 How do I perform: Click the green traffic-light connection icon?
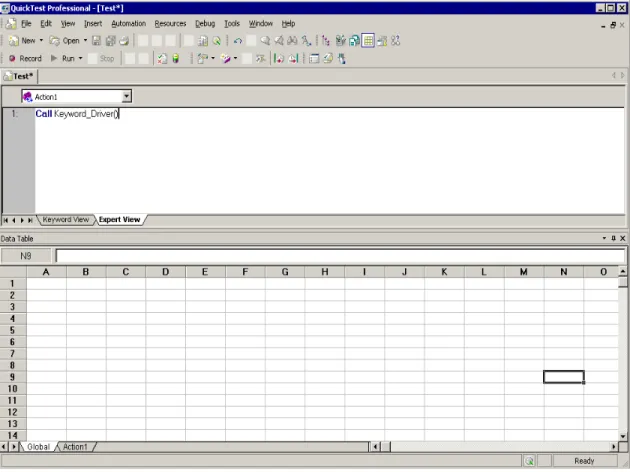(176, 59)
